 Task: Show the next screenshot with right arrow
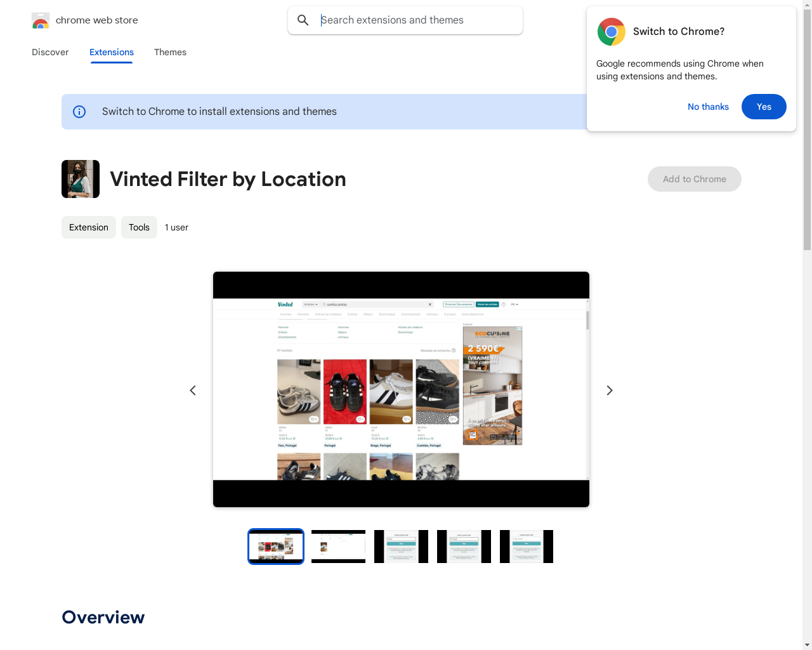pyautogui.click(x=610, y=390)
